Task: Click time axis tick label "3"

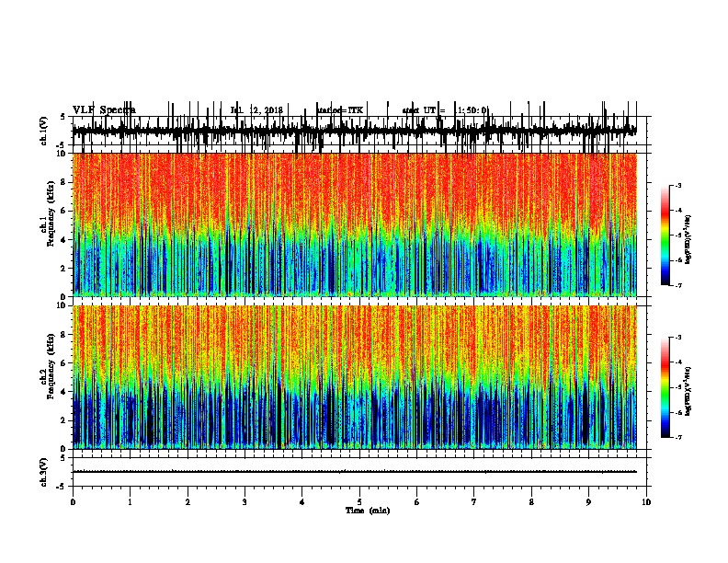Action: coord(245,501)
